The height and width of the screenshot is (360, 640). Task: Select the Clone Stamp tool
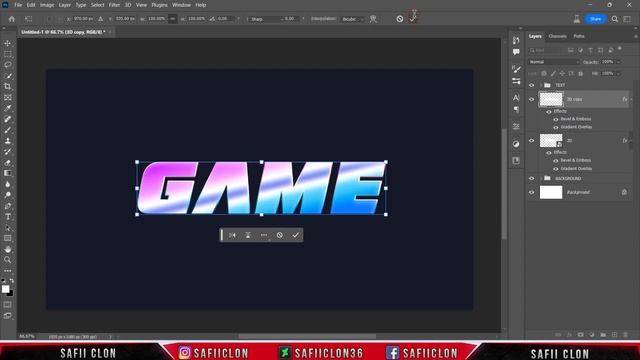point(8,141)
